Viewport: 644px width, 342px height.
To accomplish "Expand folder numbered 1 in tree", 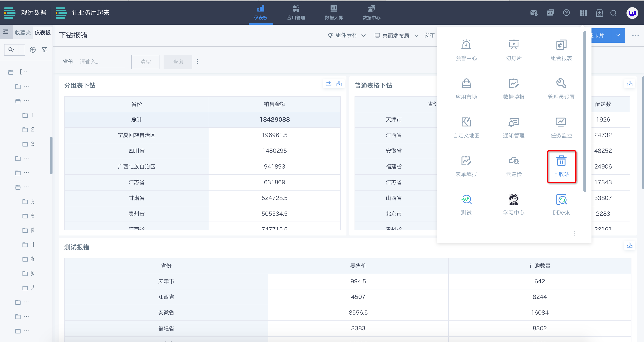I will [28, 115].
